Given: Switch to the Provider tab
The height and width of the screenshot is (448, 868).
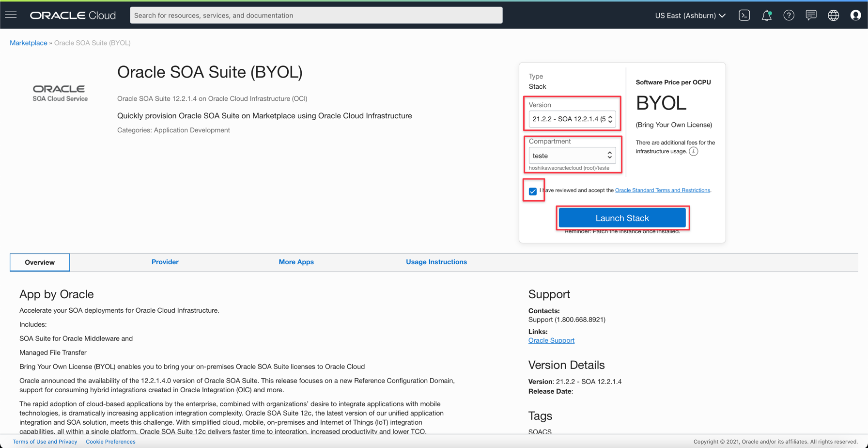Looking at the screenshot, I should tap(165, 262).
